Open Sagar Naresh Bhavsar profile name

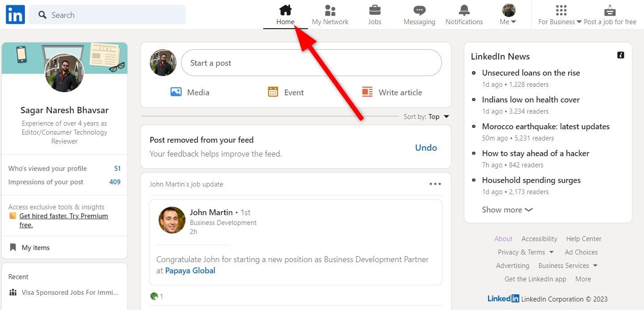[64, 110]
